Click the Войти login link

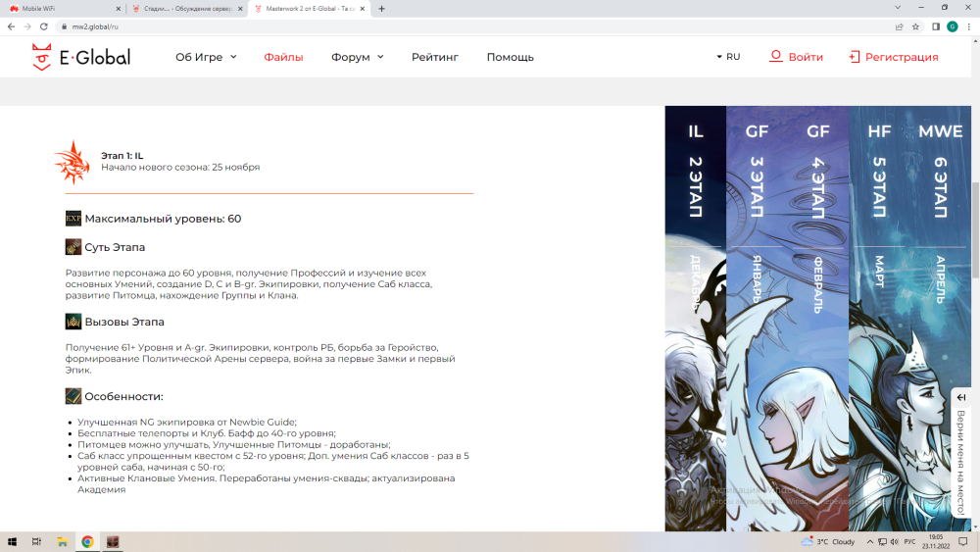[796, 57]
